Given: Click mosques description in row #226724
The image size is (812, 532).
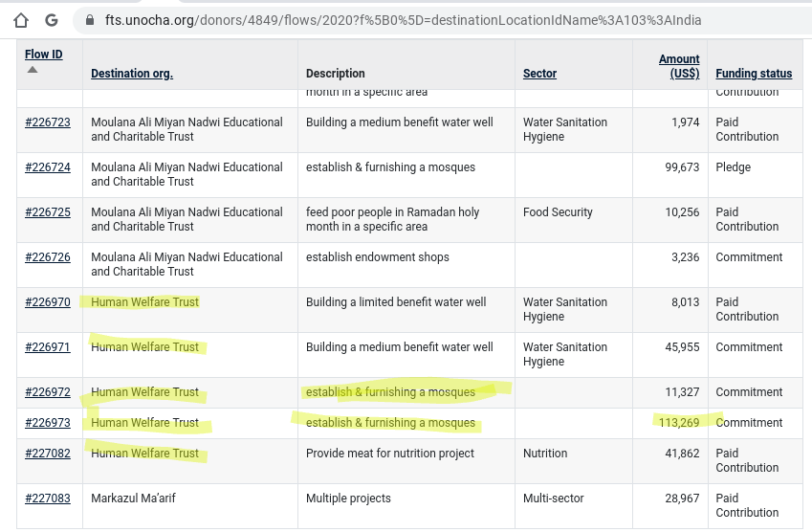Looking at the screenshot, I should pyautogui.click(x=390, y=167).
